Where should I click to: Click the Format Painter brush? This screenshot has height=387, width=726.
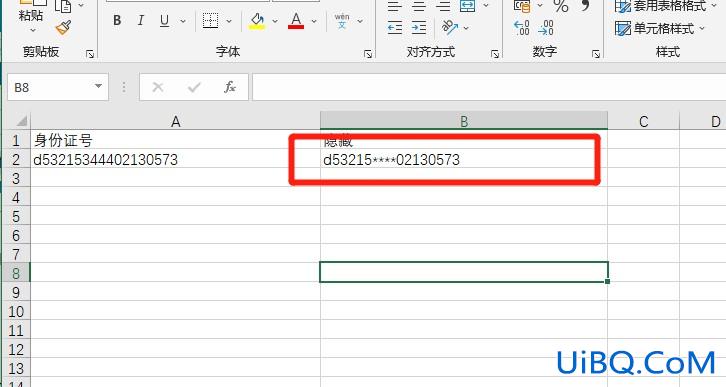[x=63, y=28]
